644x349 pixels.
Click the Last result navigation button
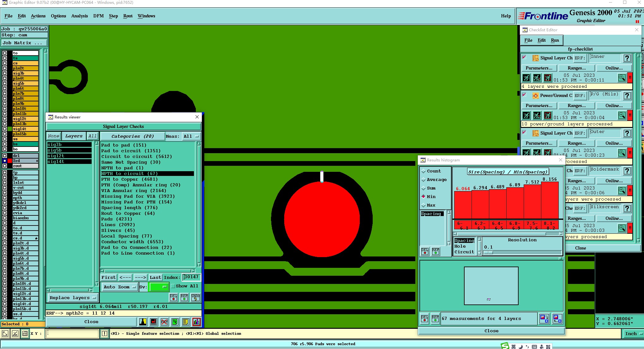155,278
